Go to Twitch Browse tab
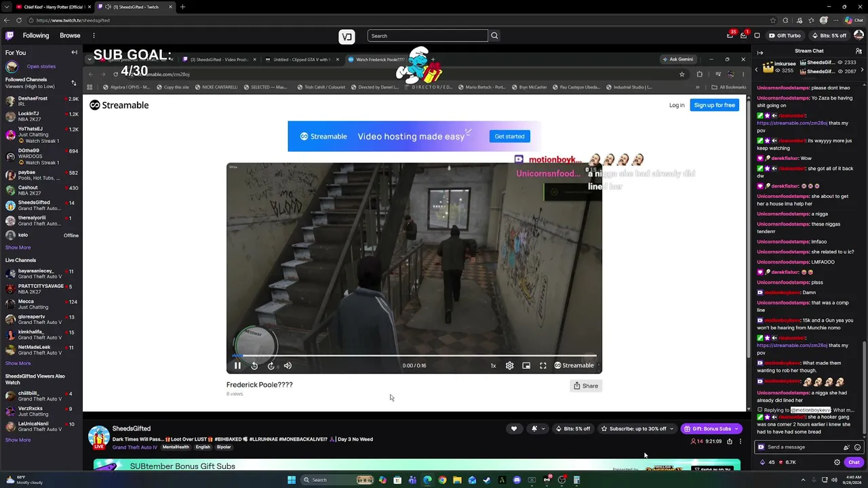 pyautogui.click(x=70, y=35)
